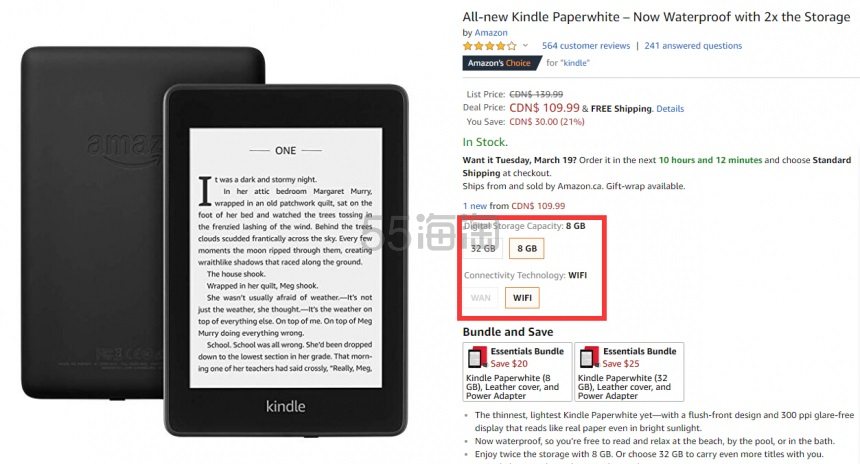Open 564 customer reviews link

(586, 46)
